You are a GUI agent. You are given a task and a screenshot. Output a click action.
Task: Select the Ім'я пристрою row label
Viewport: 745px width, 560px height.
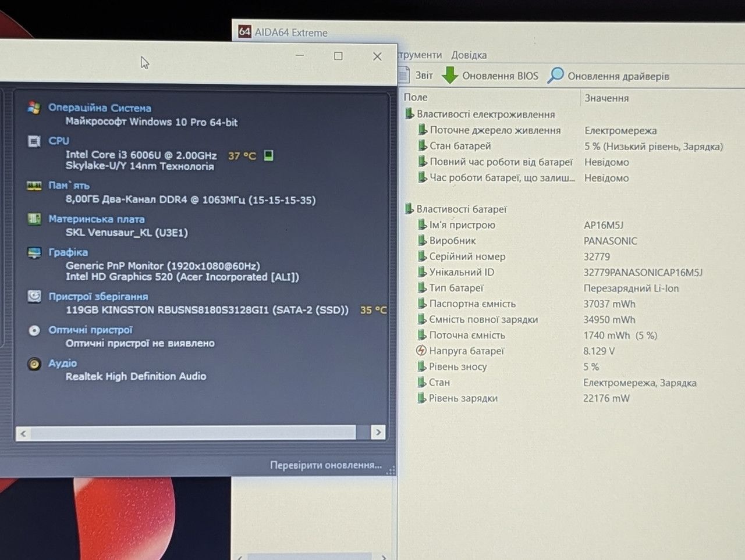tap(462, 224)
